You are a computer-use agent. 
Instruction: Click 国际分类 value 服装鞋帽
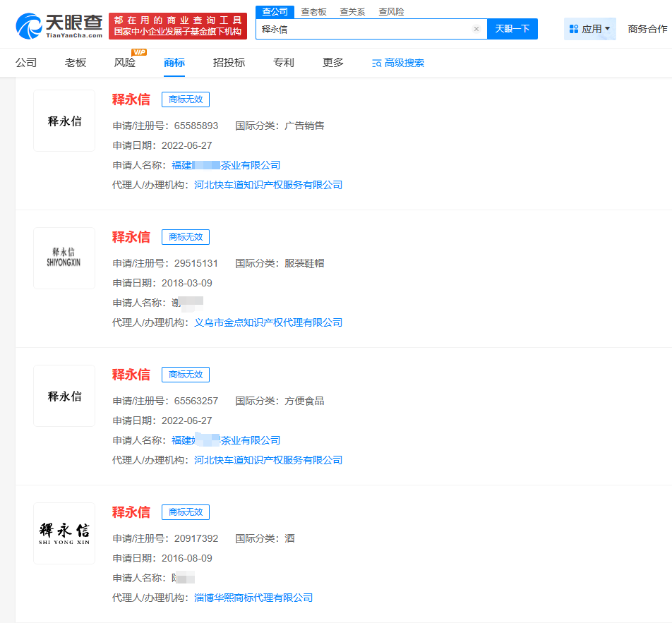point(304,263)
